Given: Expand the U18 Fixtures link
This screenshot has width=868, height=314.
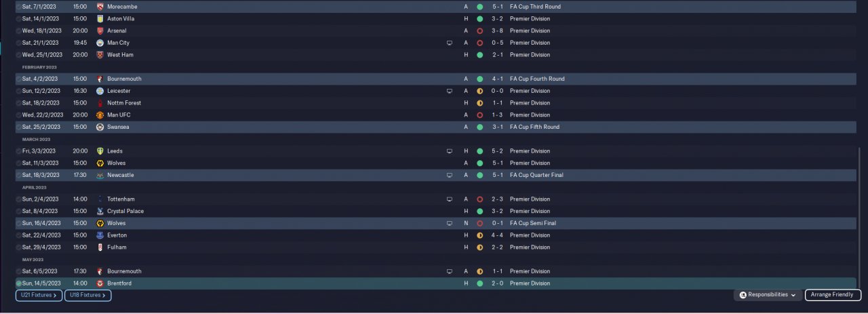Looking at the screenshot, I should 88,295.
